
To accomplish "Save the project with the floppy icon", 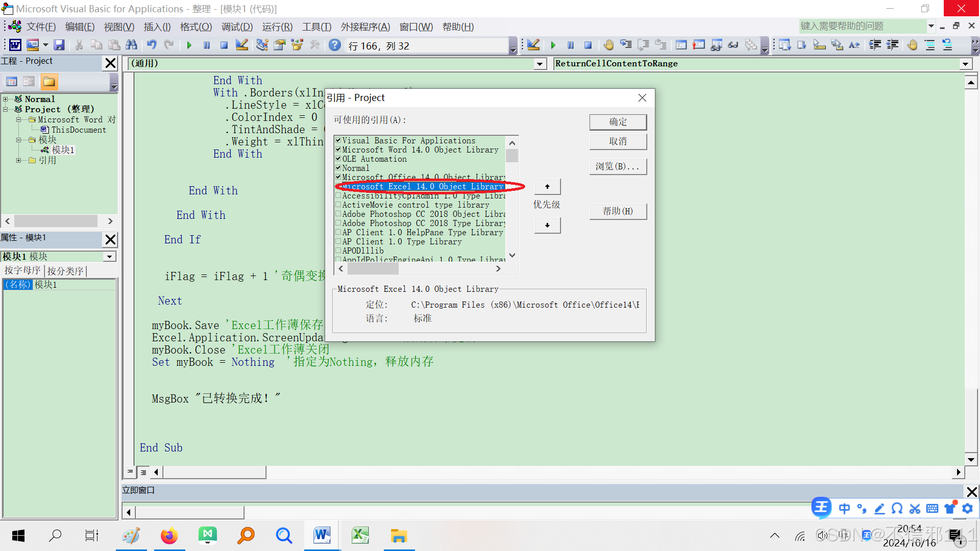I will (x=59, y=45).
